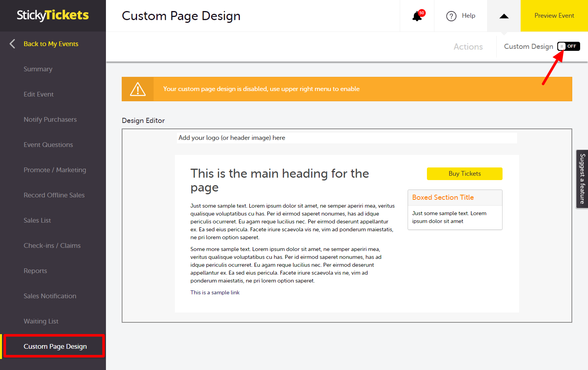This screenshot has height=370, width=588.
Task: Enable the Custom Design OFF toggle
Action: click(x=568, y=46)
